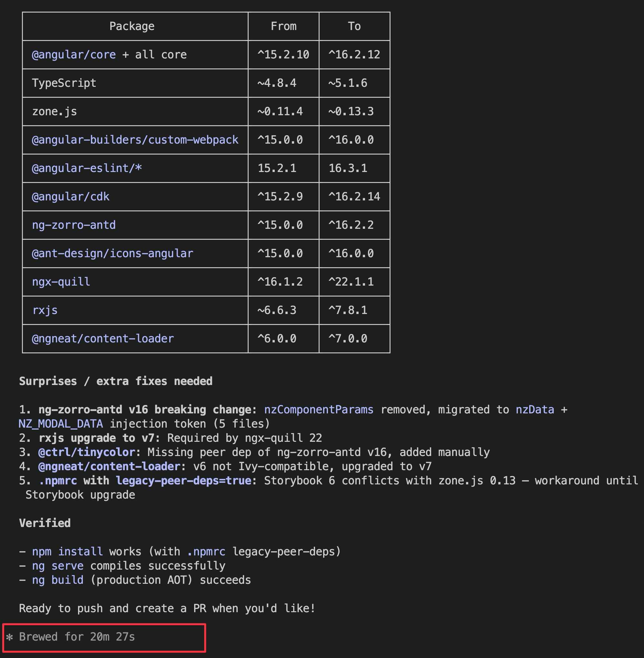Viewport: 644px width, 658px height.
Task: Click the rxjs package name in table
Action: (x=45, y=310)
